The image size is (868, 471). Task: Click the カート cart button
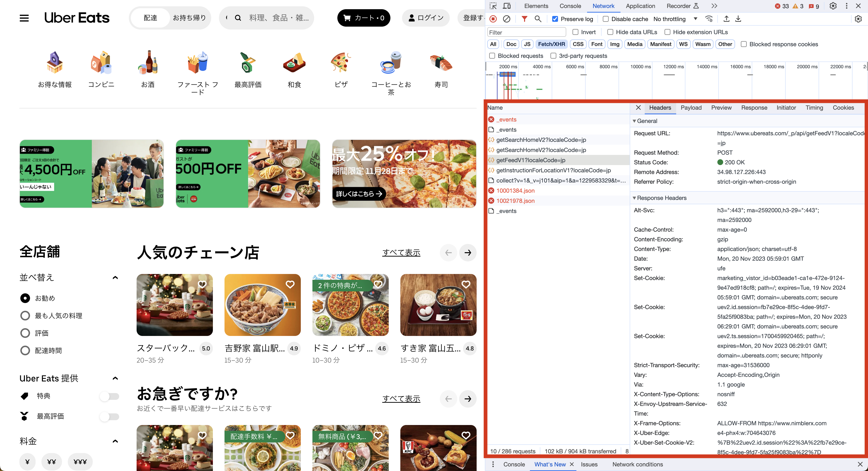pyautogui.click(x=364, y=18)
